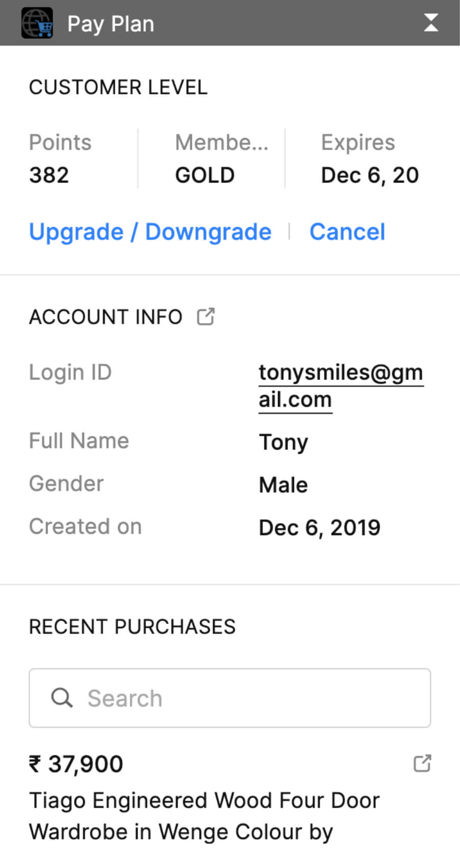Click the Pay Plan globe cart logo

(x=37, y=23)
